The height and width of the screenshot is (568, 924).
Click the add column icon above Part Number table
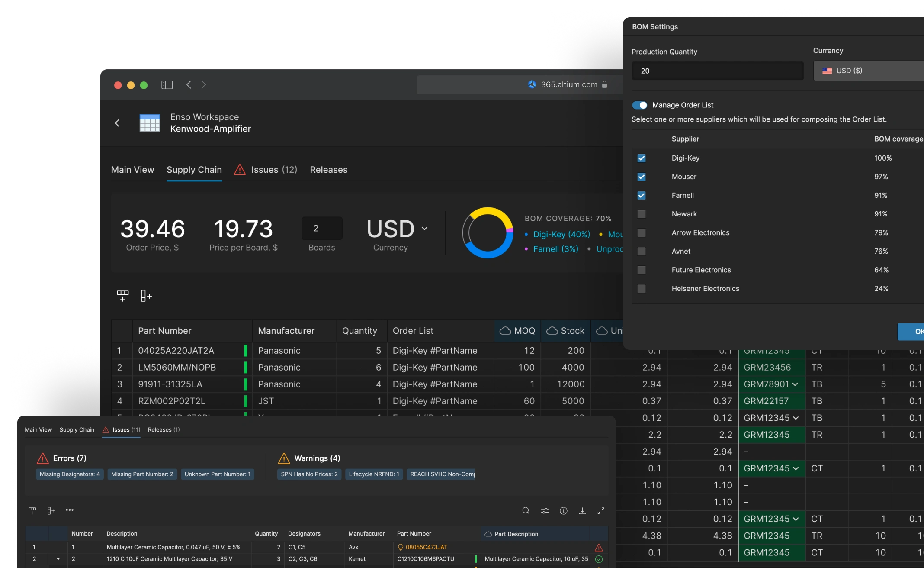click(146, 296)
